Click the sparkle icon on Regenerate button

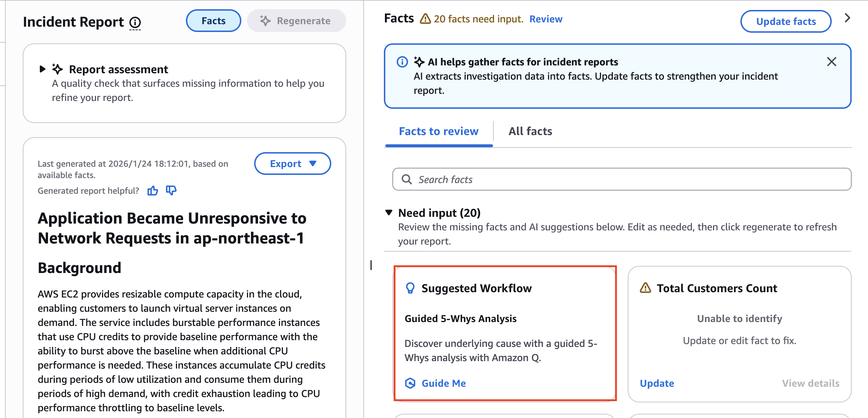pos(265,21)
